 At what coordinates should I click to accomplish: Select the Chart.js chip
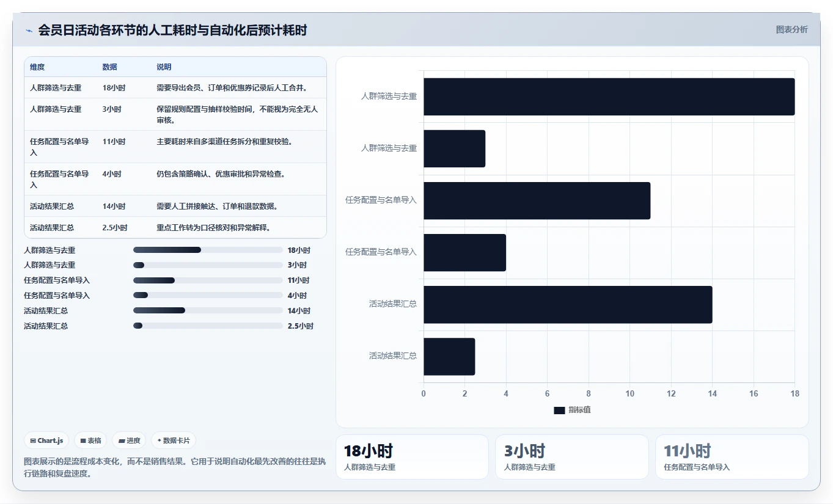tap(46, 440)
